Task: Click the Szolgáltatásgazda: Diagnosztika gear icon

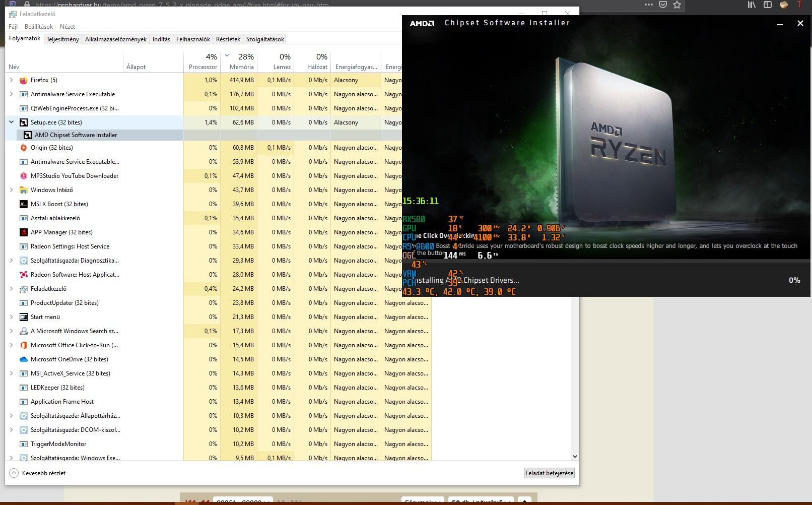Action: click(23, 261)
